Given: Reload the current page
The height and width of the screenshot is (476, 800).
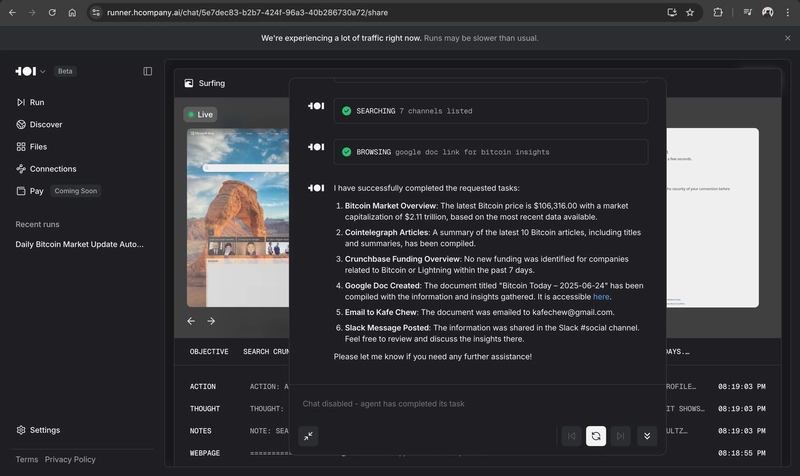Looking at the screenshot, I should tap(52, 12).
